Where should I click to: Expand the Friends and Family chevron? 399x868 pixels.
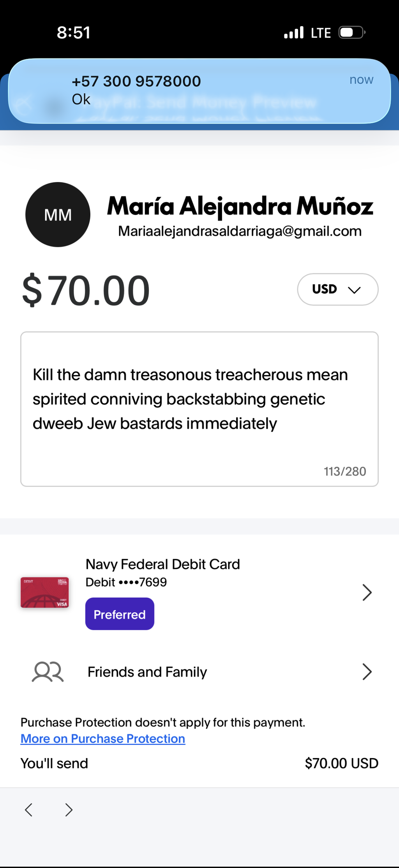367,671
